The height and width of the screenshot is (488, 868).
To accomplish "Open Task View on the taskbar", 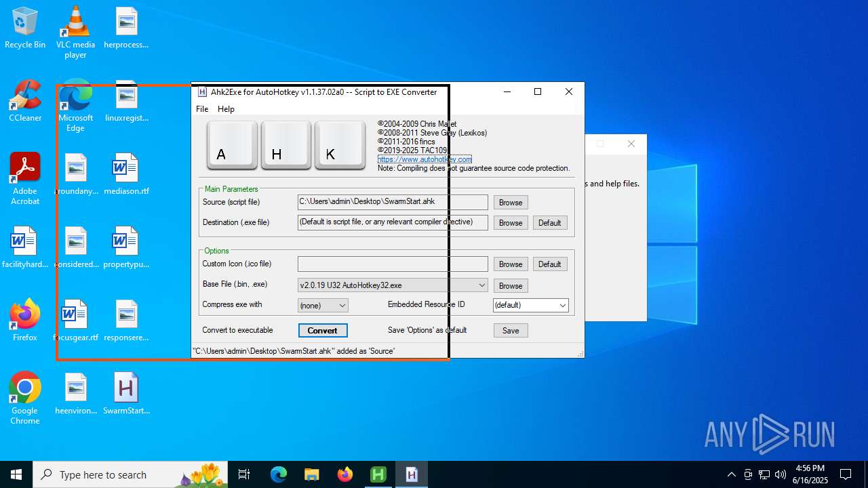I will pyautogui.click(x=244, y=474).
